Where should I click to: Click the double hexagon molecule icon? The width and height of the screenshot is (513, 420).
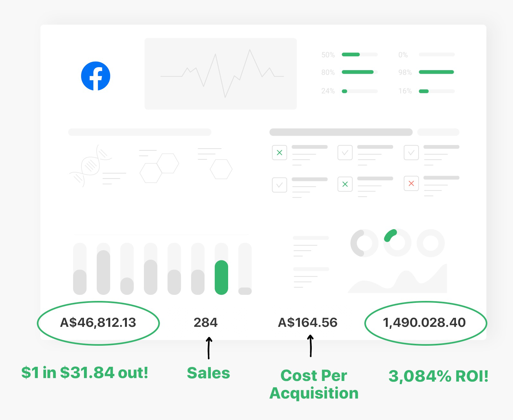tap(159, 168)
